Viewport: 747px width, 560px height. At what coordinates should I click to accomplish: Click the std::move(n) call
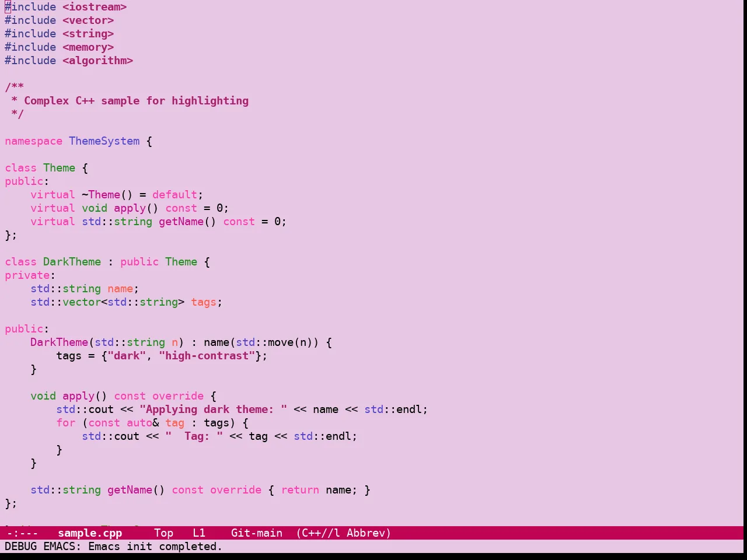[275, 342]
